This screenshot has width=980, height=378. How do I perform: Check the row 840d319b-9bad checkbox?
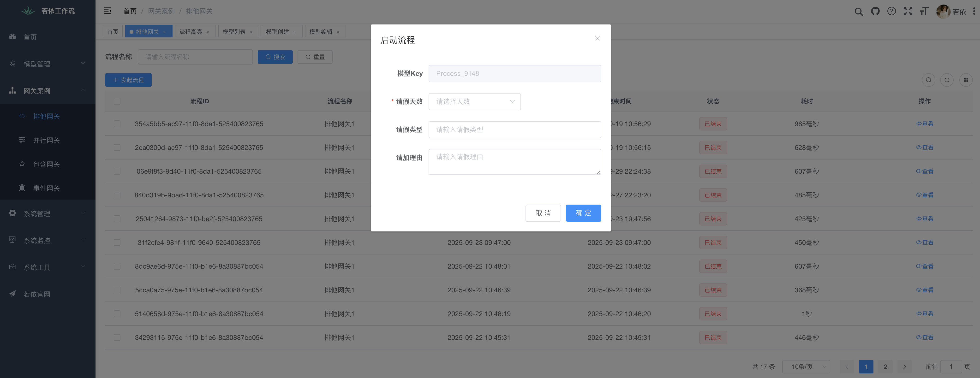coord(117,195)
